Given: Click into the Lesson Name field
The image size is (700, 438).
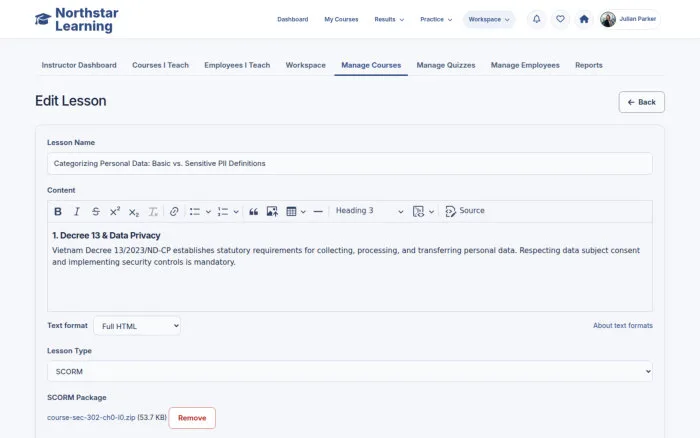Looking at the screenshot, I should click(x=350, y=163).
